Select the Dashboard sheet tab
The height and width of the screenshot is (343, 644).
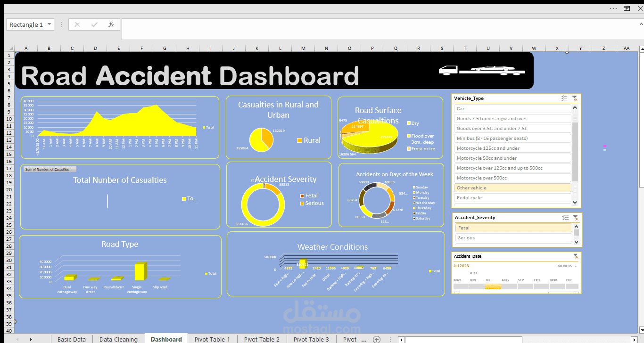click(166, 339)
